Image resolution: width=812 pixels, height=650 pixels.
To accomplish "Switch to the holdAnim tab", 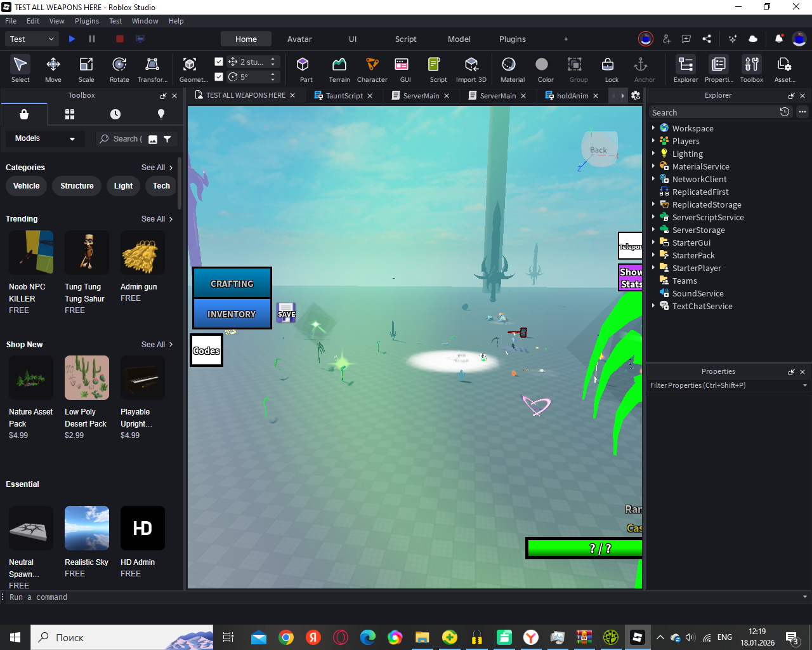I will pos(572,96).
